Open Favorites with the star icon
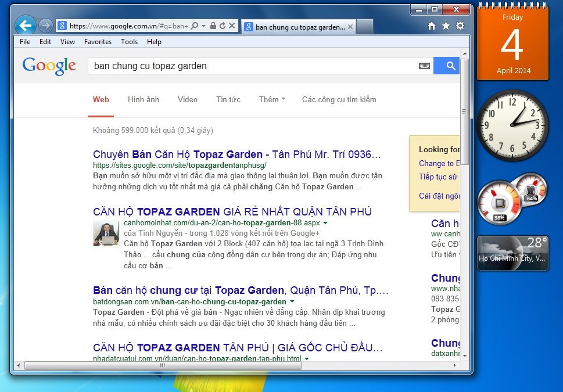This screenshot has width=563, height=392. click(x=446, y=26)
